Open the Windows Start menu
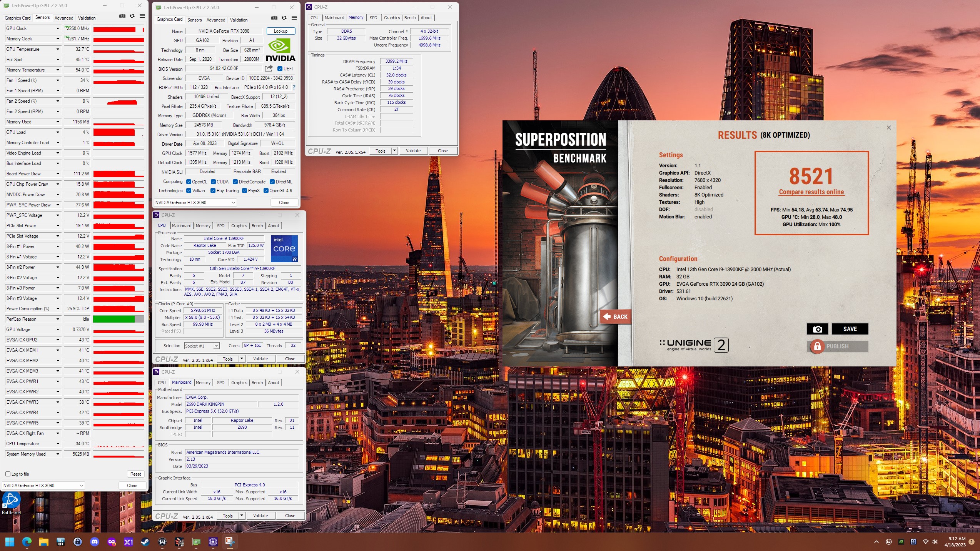This screenshot has height=551, width=980. pyautogui.click(x=10, y=542)
